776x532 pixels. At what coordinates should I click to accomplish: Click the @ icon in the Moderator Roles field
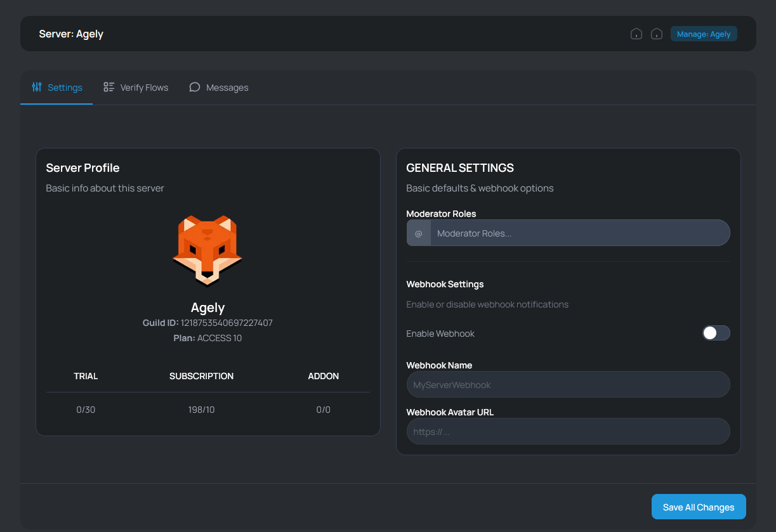418,233
